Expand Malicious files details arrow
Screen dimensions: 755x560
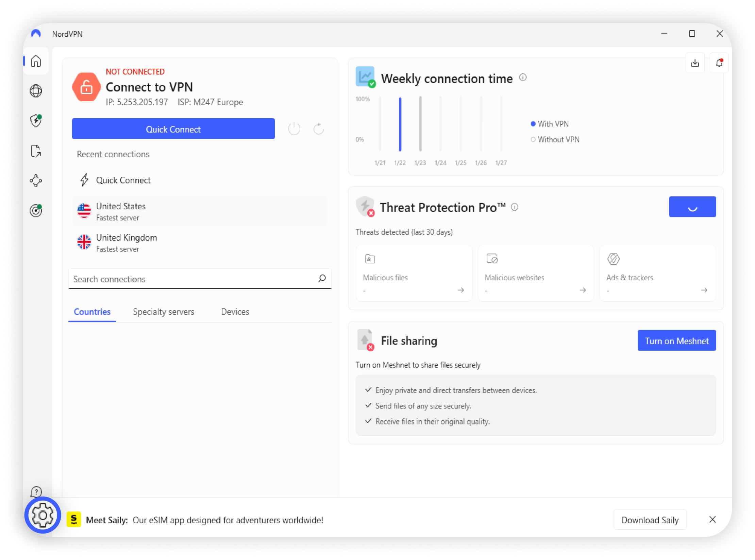(461, 290)
